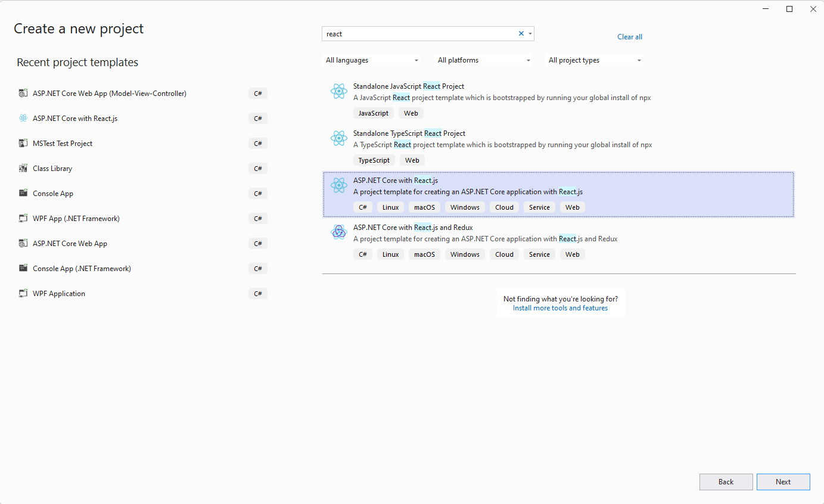Open the search history dropdown arrow
The height and width of the screenshot is (504, 824).
pos(530,33)
